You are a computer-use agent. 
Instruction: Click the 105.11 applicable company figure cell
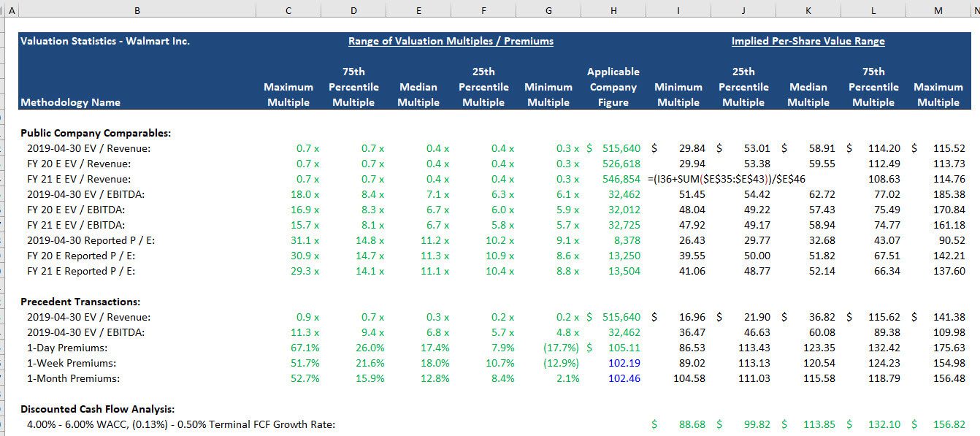pyautogui.click(x=624, y=348)
